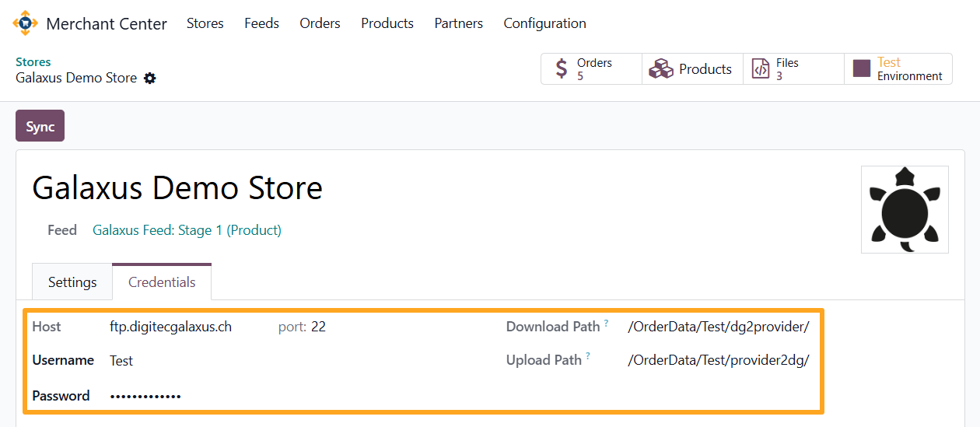Open the Orders menu in navbar

[x=320, y=23]
